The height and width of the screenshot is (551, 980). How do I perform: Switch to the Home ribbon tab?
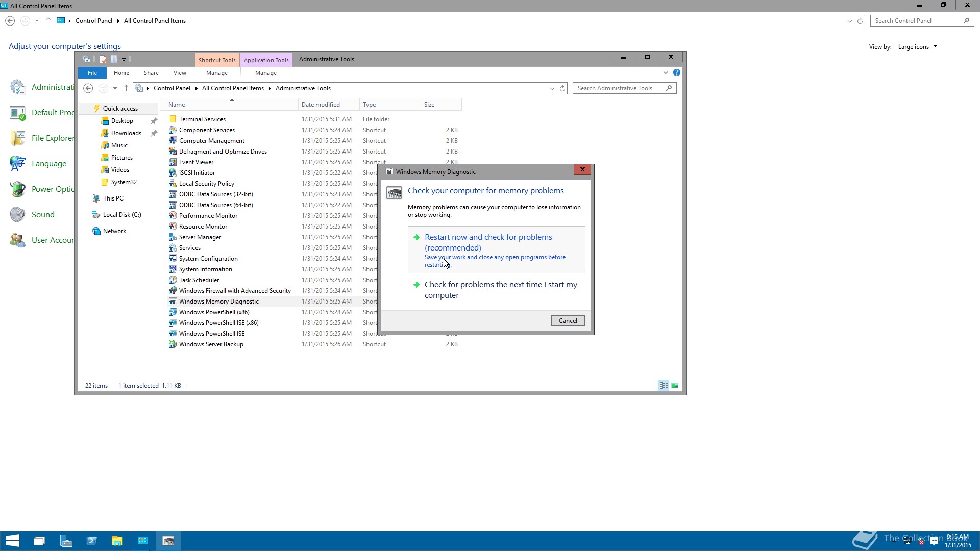pos(121,73)
